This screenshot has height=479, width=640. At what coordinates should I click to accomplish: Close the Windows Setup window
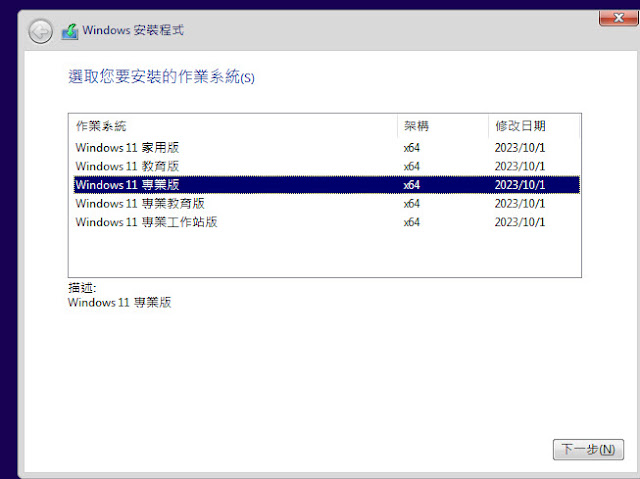point(618,18)
